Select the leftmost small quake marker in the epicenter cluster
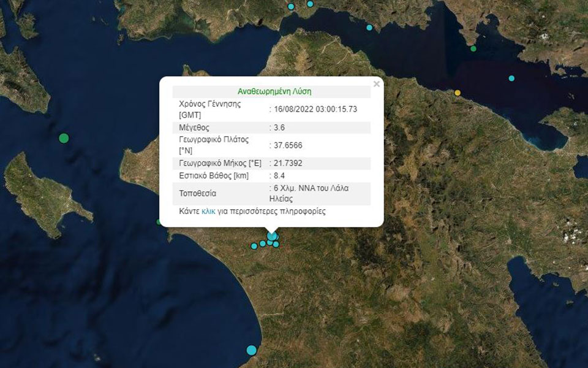The image size is (588, 368). [x=254, y=246]
